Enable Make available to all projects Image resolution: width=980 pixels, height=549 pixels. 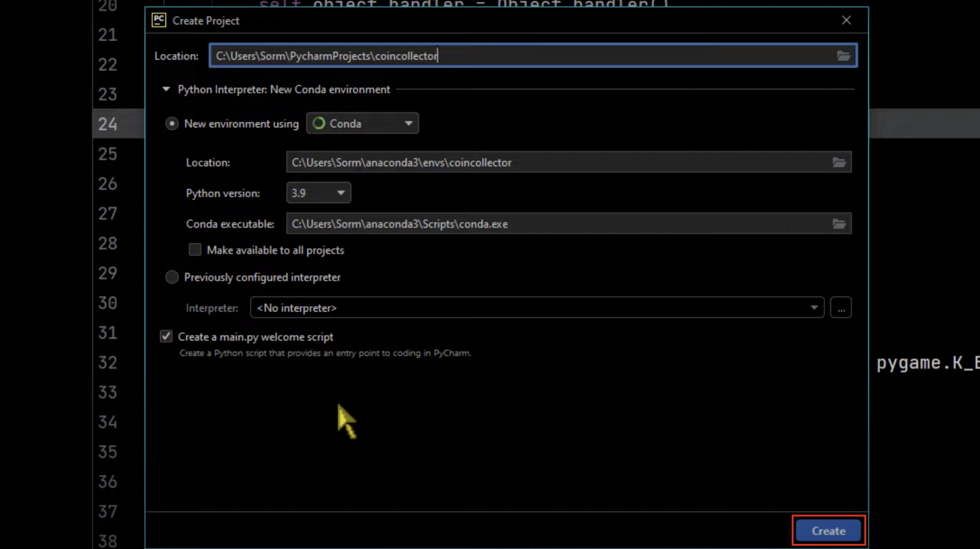click(x=195, y=250)
